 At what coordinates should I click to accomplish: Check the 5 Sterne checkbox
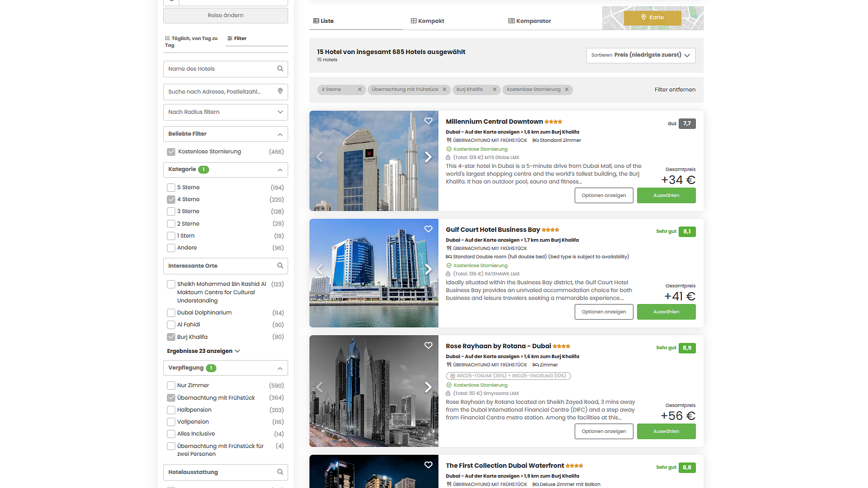coord(171,188)
